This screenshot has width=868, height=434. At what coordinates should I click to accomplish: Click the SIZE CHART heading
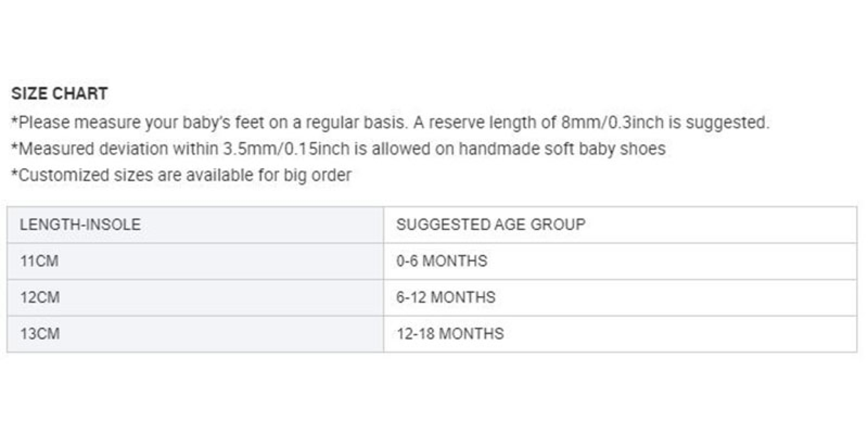(x=59, y=93)
